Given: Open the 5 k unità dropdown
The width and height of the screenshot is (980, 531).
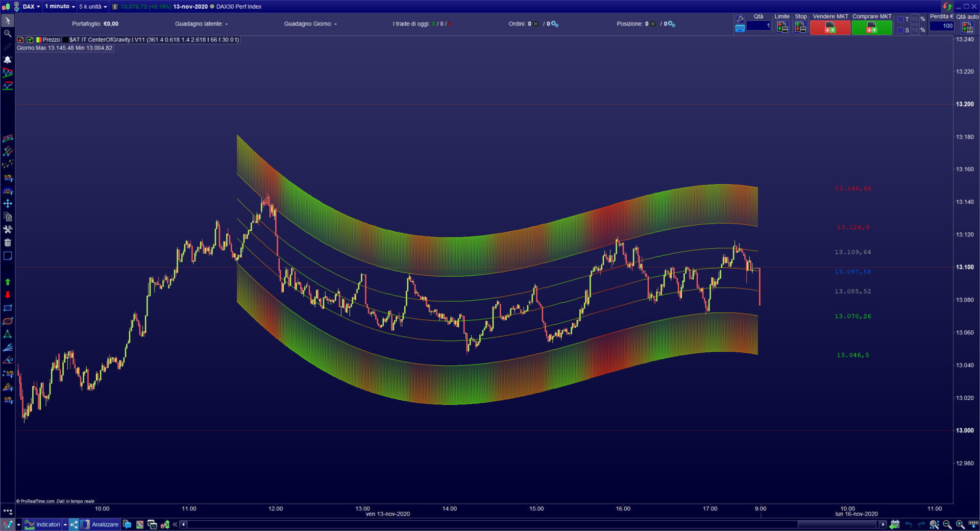Looking at the screenshot, I should click(x=93, y=7).
